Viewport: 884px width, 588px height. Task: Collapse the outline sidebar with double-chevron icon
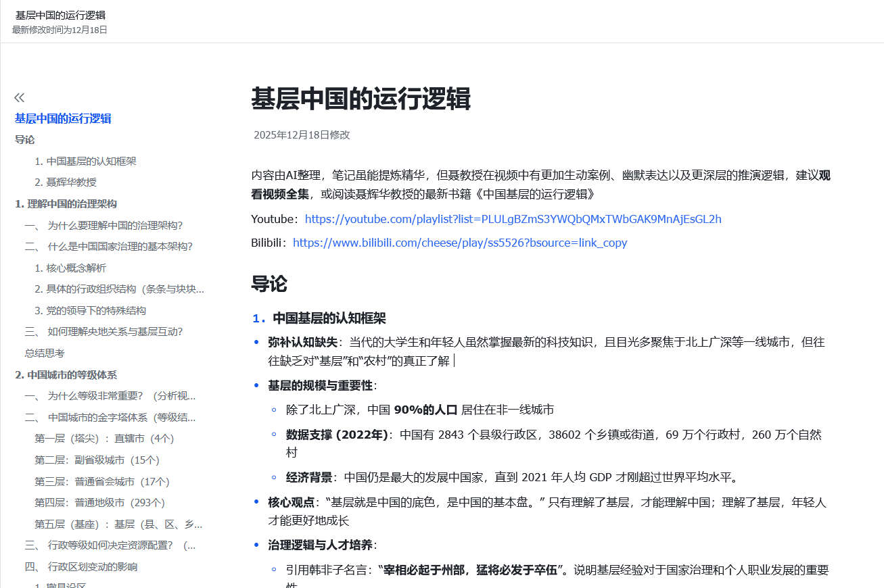20,97
